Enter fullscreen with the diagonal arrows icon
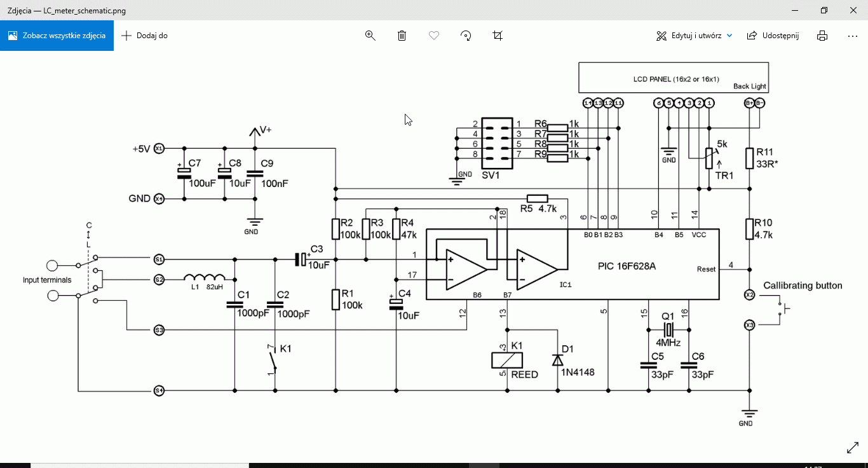The image size is (868, 468). tap(853, 448)
